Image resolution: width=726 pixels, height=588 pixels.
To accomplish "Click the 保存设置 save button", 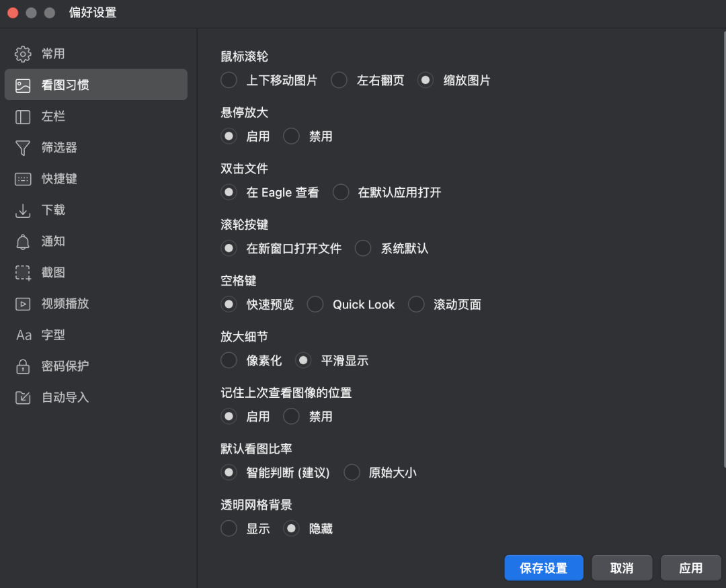I will coord(543,567).
